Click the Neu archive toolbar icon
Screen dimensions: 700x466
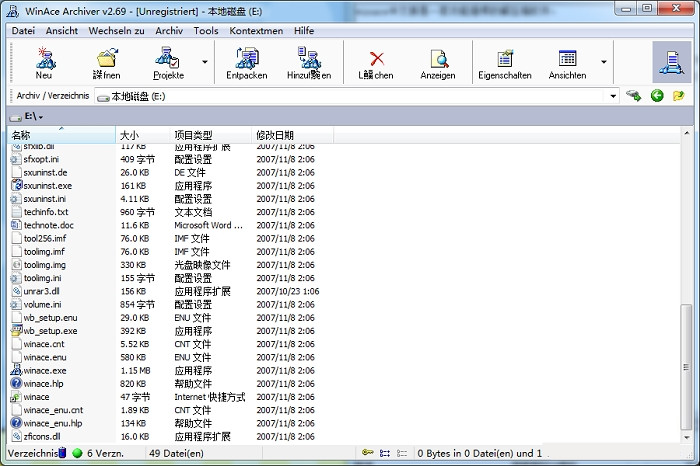tap(46, 58)
